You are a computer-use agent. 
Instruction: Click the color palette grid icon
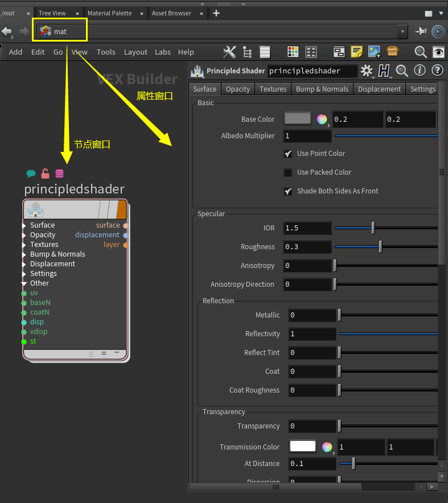click(293, 52)
